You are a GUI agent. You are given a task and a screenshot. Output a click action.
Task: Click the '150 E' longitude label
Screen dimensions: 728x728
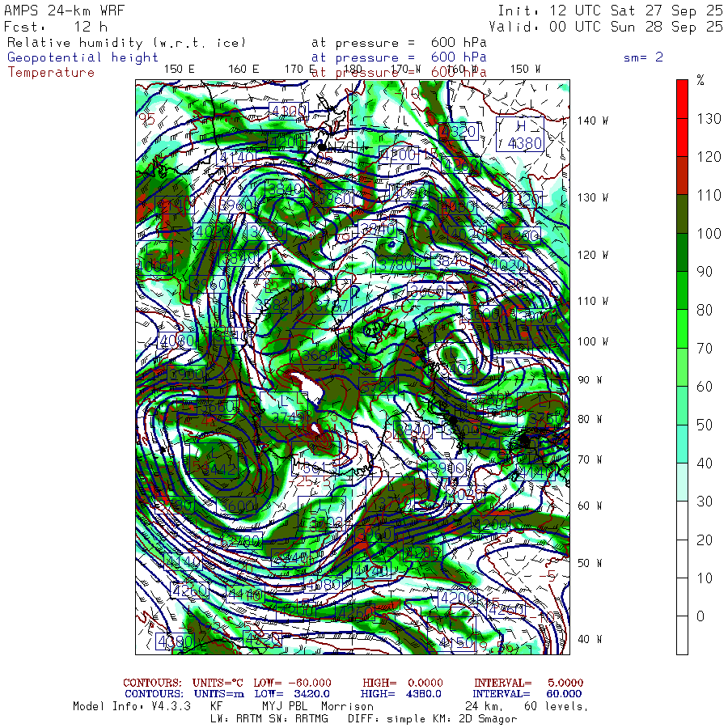point(180,70)
